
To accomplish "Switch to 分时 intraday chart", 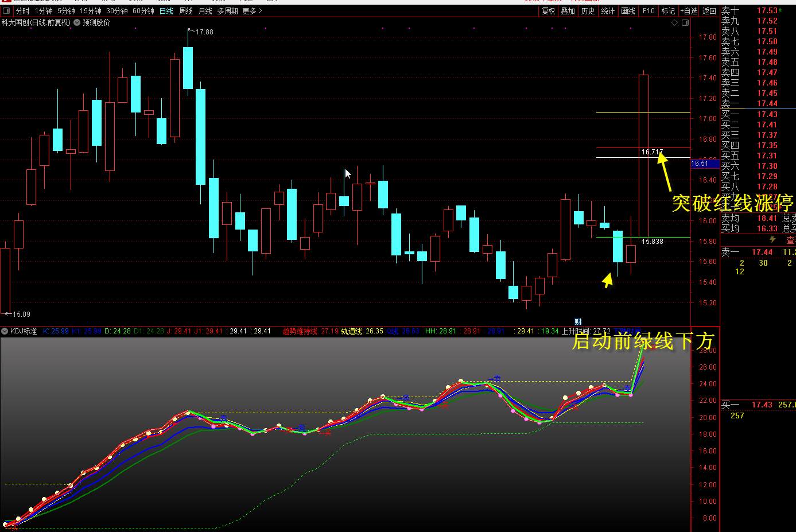I will coord(23,11).
